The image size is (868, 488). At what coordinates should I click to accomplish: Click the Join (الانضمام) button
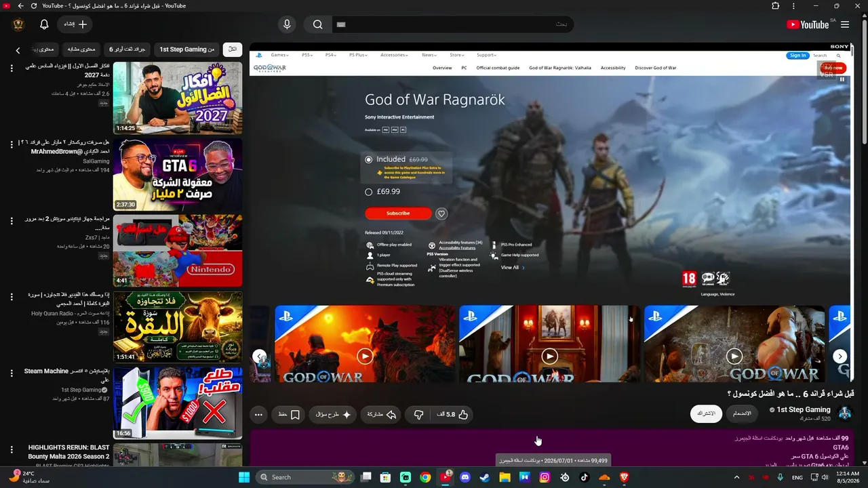[x=743, y=413]
